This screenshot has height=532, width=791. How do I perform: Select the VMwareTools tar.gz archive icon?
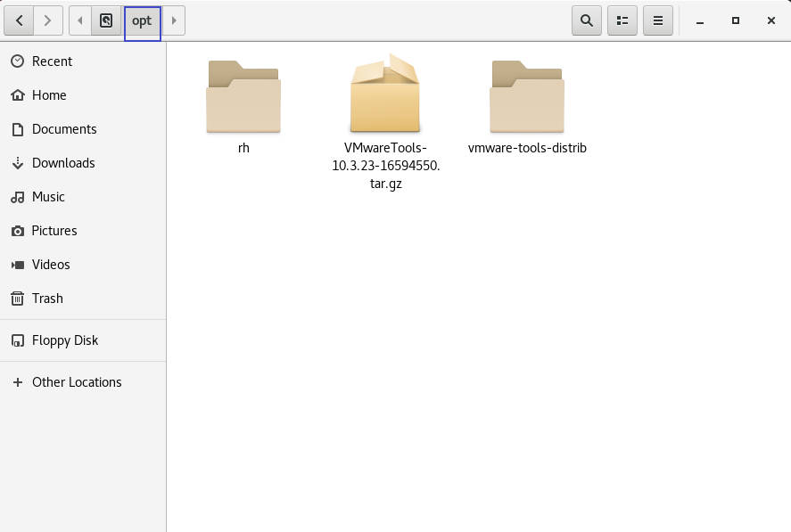click(385, 94)
